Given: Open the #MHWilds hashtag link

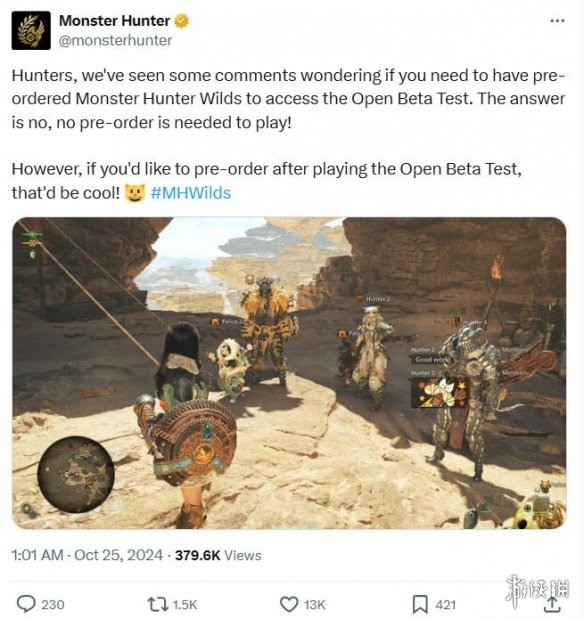Looking at the screenshot, I should coord(191,193).
